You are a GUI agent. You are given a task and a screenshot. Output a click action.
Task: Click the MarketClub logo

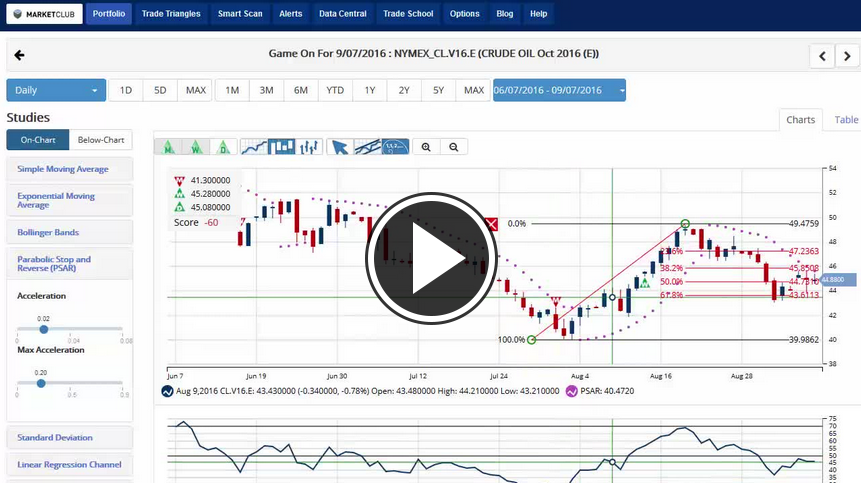(x=44, y=14)
